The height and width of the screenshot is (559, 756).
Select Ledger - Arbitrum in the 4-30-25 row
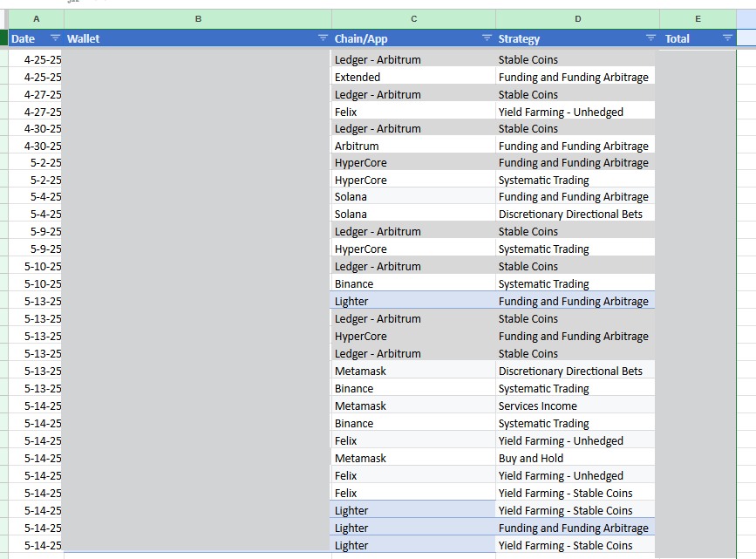(x=413, y=129)
